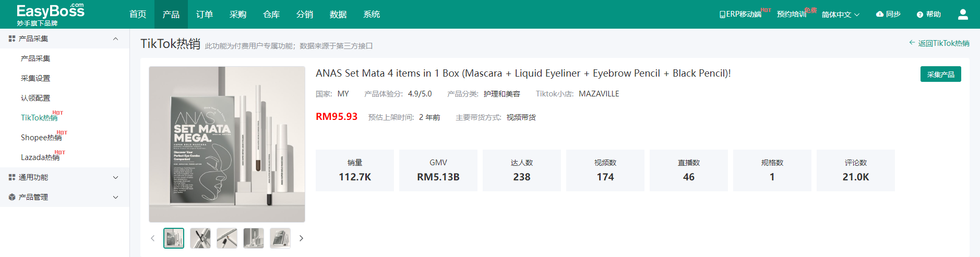
Task: Click the 销量 112.7K stat card
Action: [x=355, y=170]
